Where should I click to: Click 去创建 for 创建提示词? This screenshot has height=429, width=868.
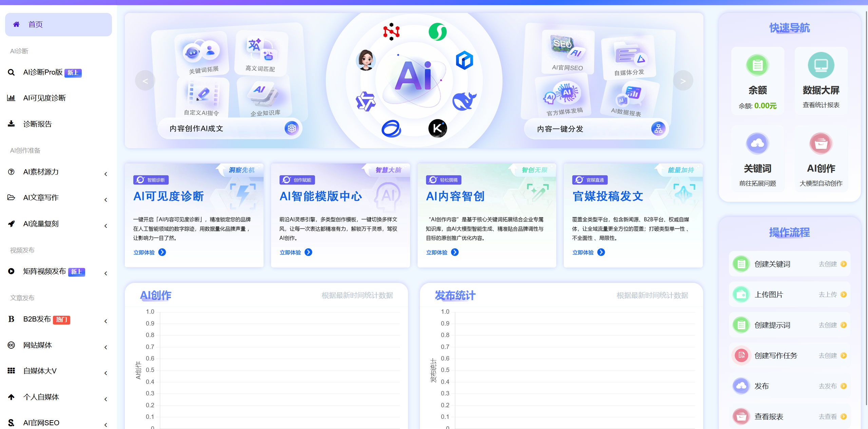[x=832, y=325]
